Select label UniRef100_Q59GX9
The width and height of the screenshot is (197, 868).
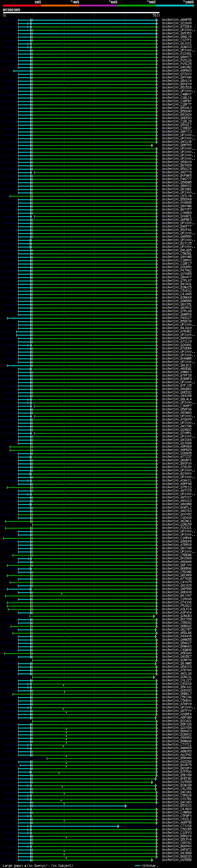coord(176,162)
